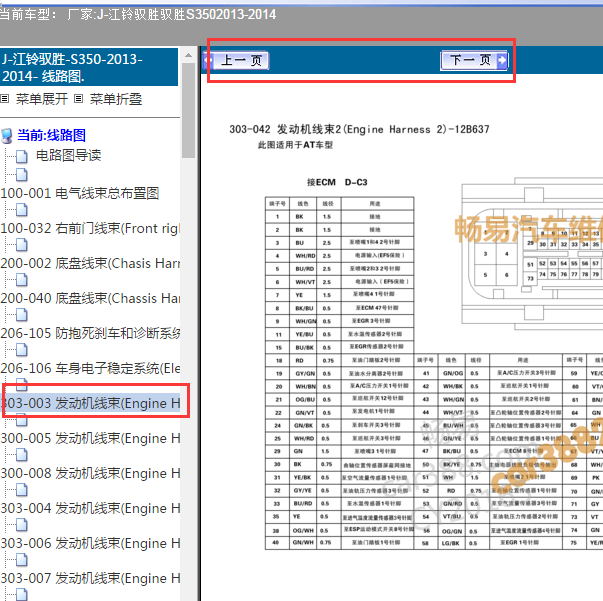The image size is (603, 601).
Task: Open 200-040 底盘线束 Chassis Harness entry
Action: [90, 298]
